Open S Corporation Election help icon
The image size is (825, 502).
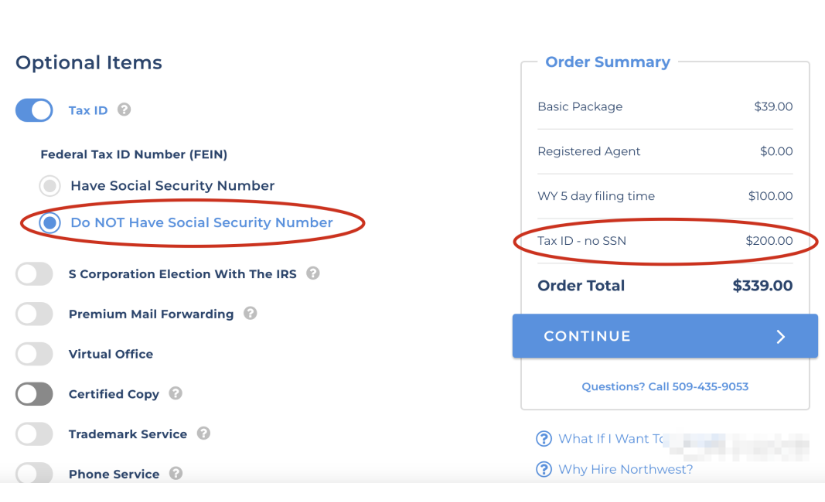pyautogui.click(x=313, y=273)
